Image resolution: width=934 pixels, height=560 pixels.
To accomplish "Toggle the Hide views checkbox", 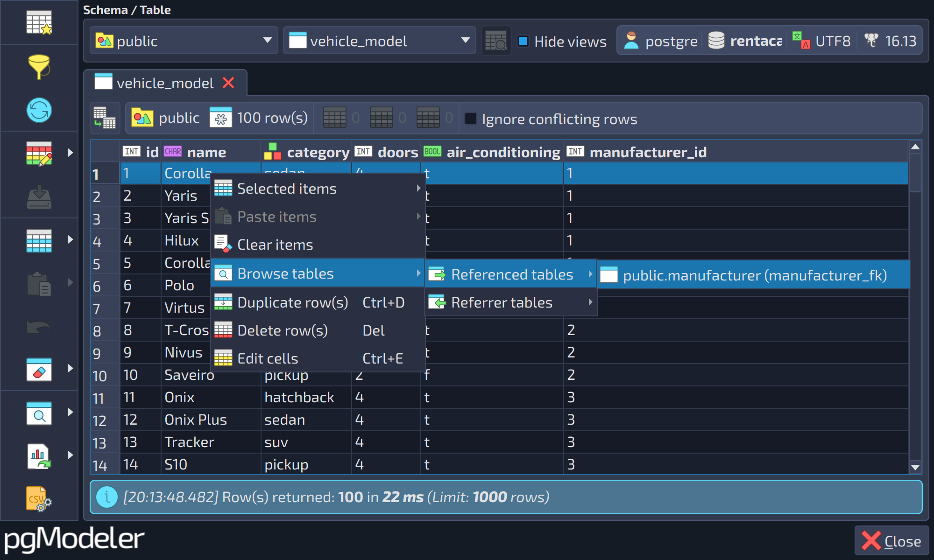I will [x=523, y=41].
